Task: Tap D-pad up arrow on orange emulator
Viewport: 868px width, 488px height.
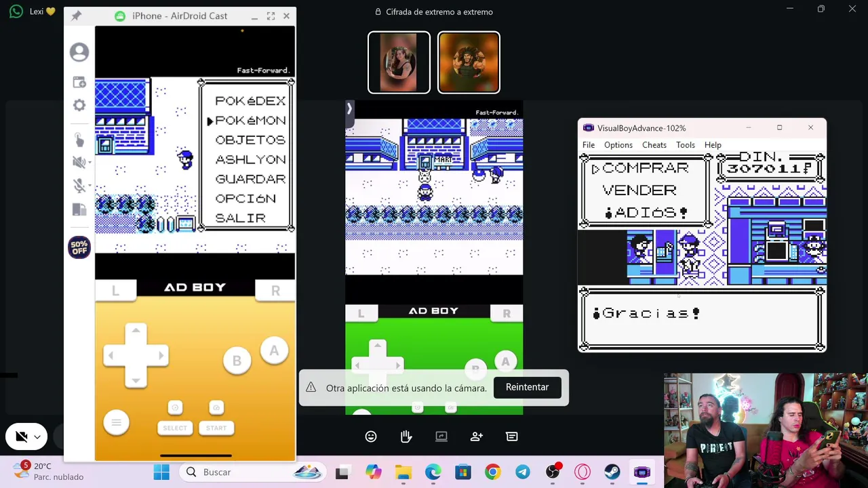Action: [136, 331]
